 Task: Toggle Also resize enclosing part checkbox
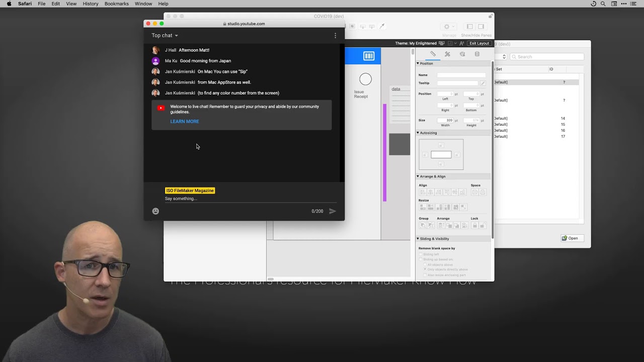tap(425, 275)
